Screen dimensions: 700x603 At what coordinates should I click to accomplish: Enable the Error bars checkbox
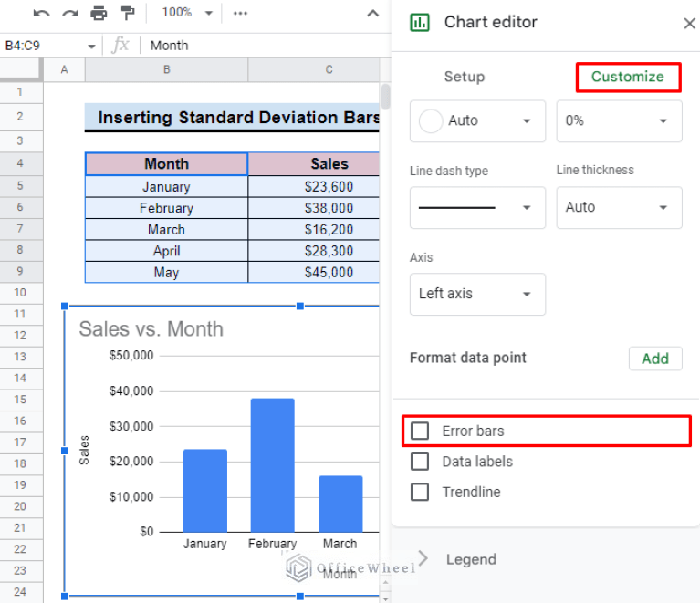[420, 431]
